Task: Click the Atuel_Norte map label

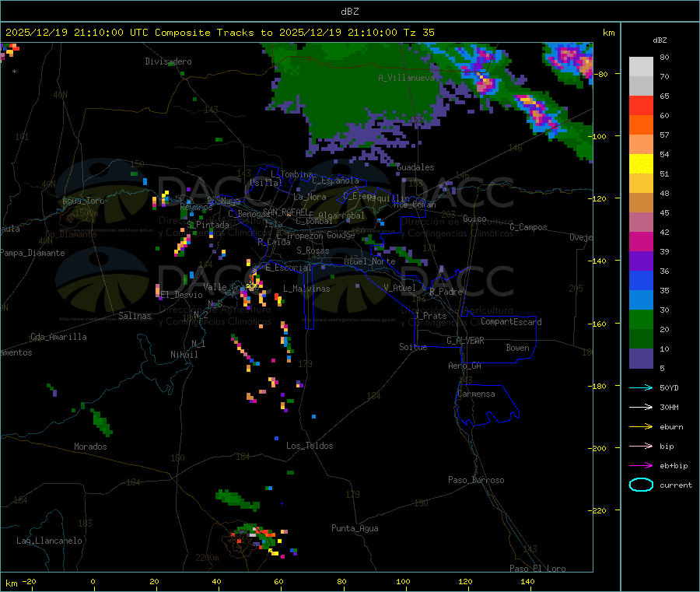Action: (369, 261)
